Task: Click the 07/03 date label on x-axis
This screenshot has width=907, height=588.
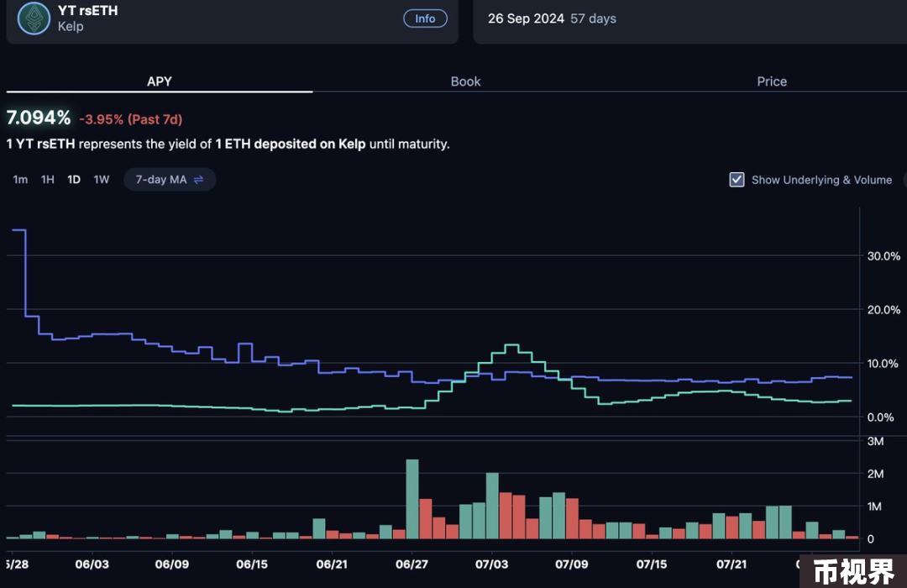Action: (491, 564)
